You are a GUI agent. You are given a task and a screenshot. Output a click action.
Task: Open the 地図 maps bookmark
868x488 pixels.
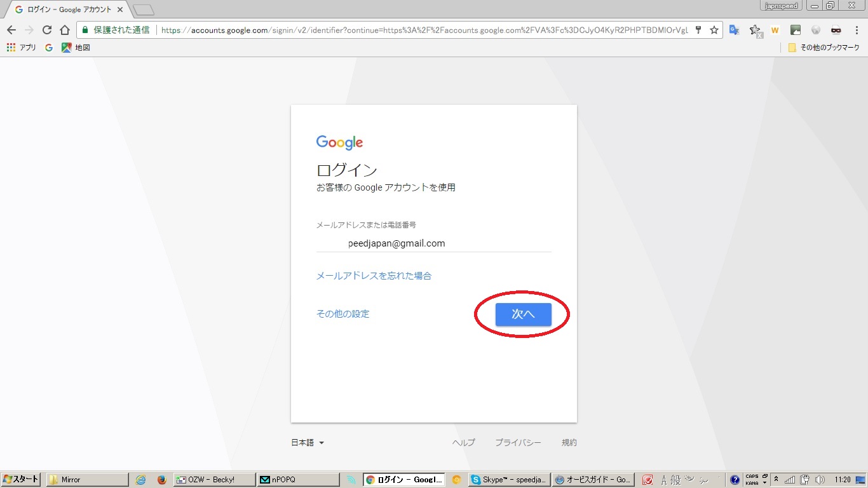76,48
